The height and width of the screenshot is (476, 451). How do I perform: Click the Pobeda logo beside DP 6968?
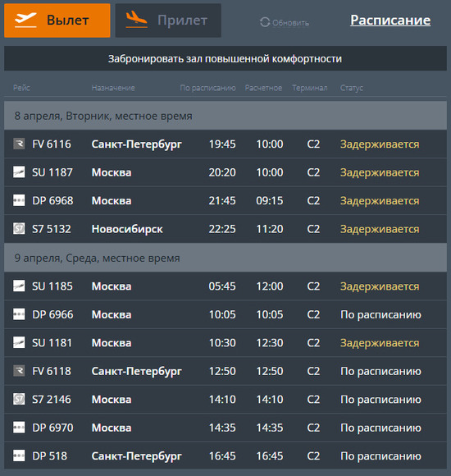pyautogui.click(x=19, y=200)
